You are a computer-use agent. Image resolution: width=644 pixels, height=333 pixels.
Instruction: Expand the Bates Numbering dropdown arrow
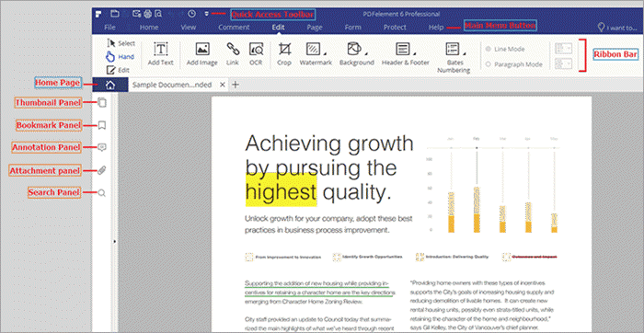tap(465, 53)
